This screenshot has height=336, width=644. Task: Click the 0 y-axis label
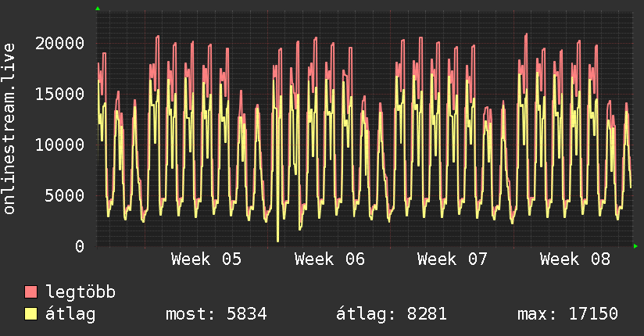click(80, 246)
